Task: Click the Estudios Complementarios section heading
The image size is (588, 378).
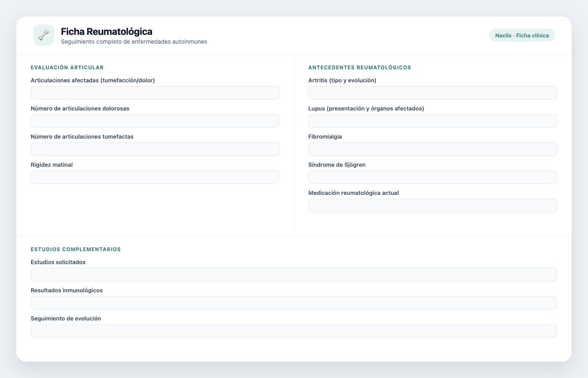Action: click(76, 249)
